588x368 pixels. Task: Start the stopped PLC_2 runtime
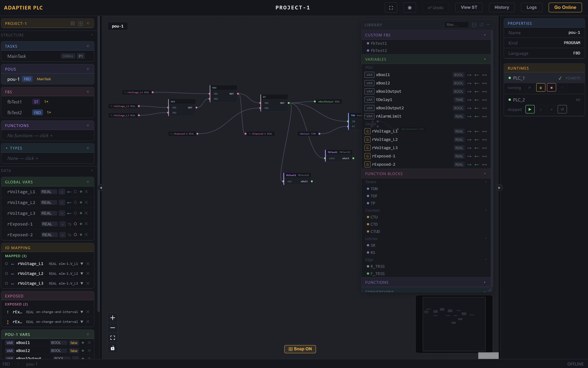(530, 109)
